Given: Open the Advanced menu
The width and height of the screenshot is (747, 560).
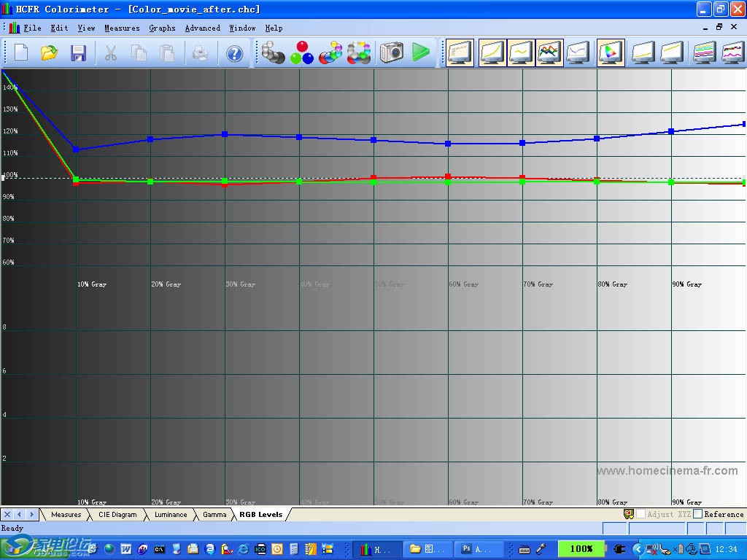Looking at the screenshot, I should point(202,28).
